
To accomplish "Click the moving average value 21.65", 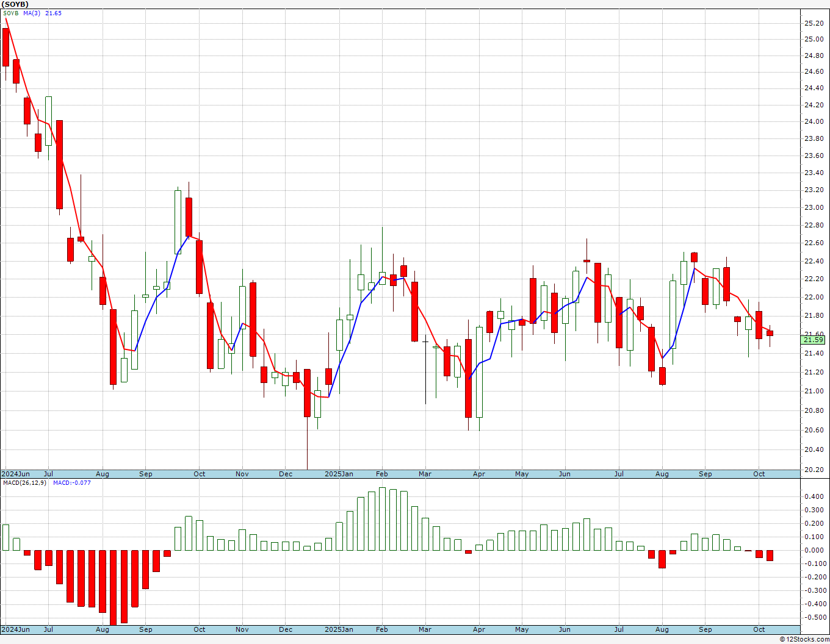I will [x=53, y=13].
